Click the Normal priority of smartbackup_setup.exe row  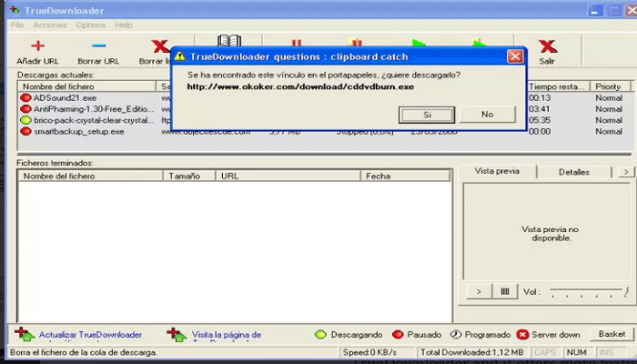(x=609, y=131)
